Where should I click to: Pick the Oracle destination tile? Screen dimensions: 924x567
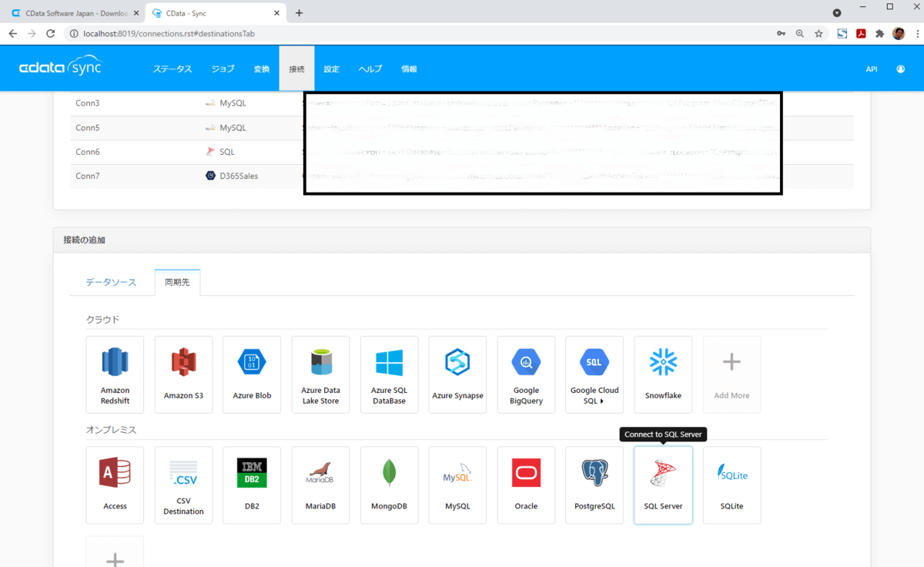[526, 485]
